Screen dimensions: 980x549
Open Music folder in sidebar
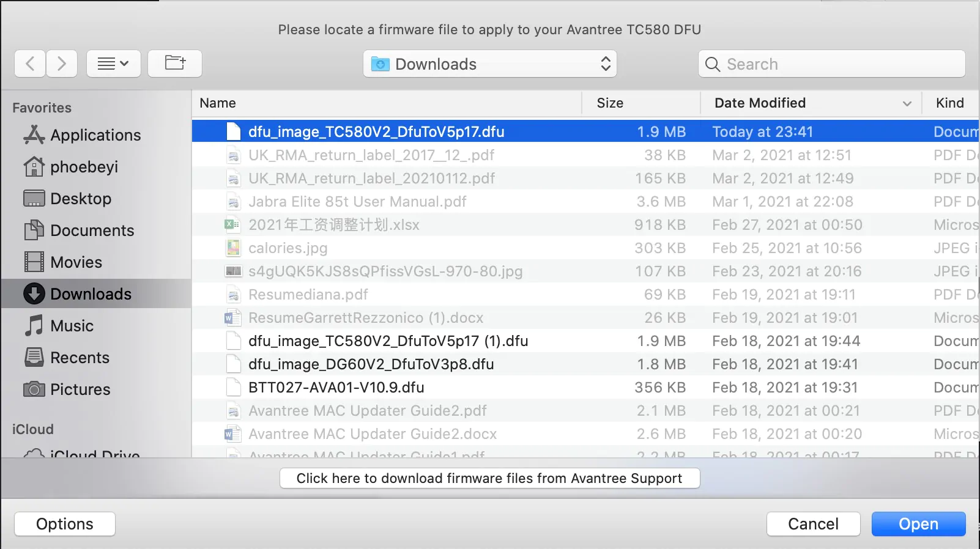(x=72, y=326)
